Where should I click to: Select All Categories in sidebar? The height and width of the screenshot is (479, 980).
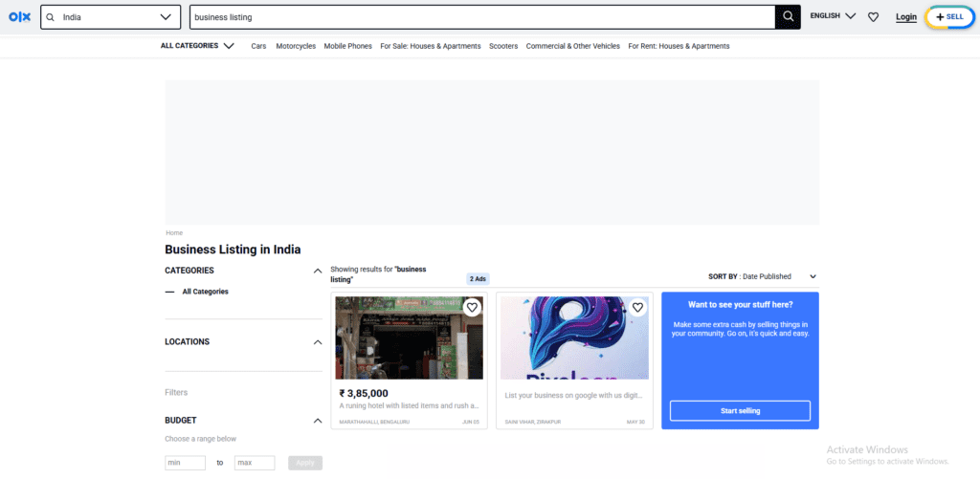pos(205,292)
